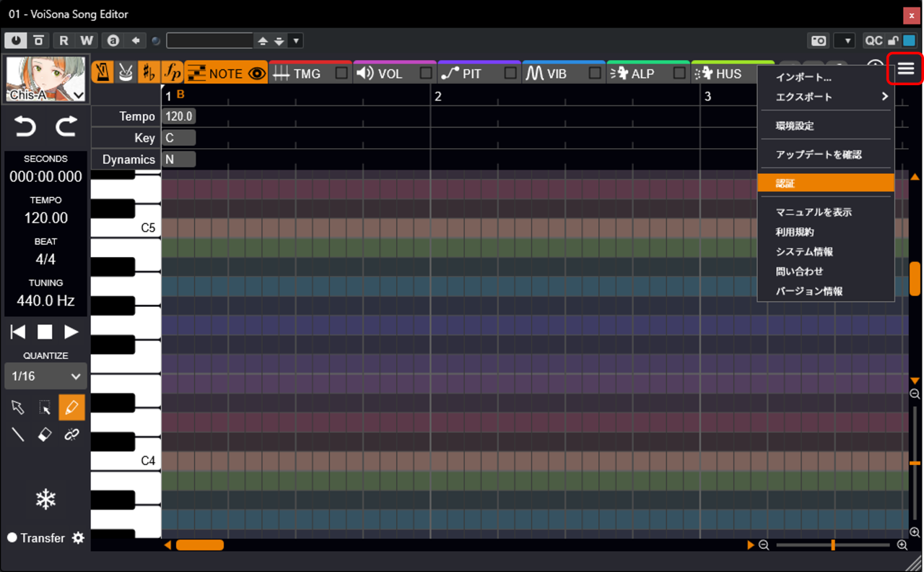Click the horizontal zoom slider
The image size is (924, 572).
pos(833,545)
